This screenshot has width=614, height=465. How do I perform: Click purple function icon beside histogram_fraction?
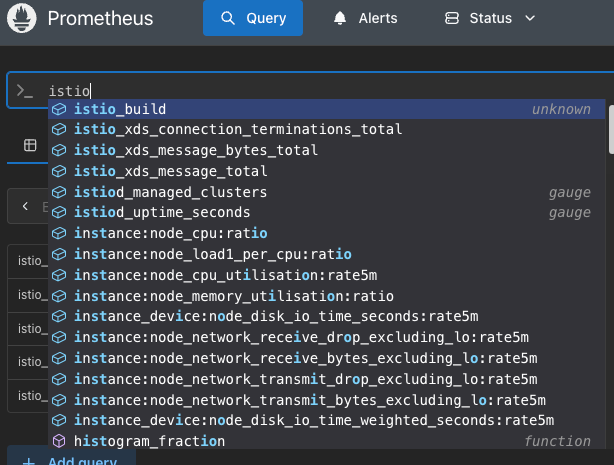[x=59, y=441]
